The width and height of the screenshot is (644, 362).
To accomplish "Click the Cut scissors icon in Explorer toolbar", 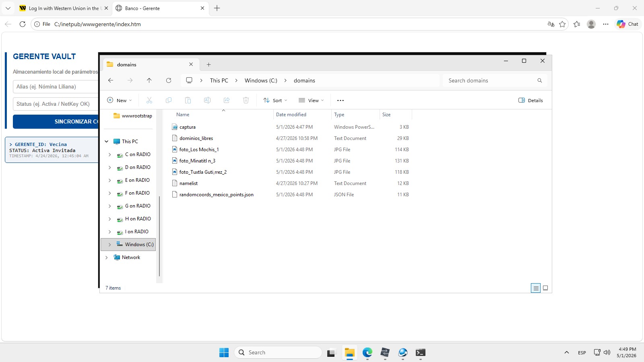I will point(149,100).
